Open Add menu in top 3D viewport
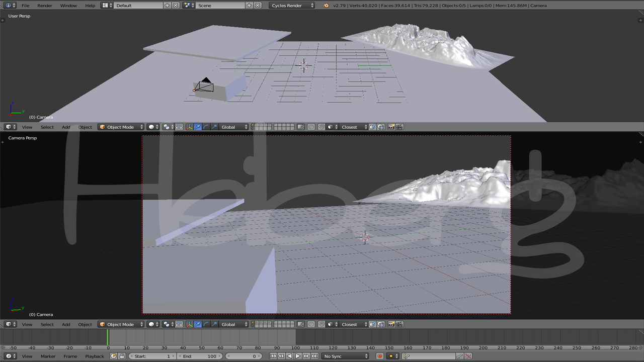 click(66, 127)
